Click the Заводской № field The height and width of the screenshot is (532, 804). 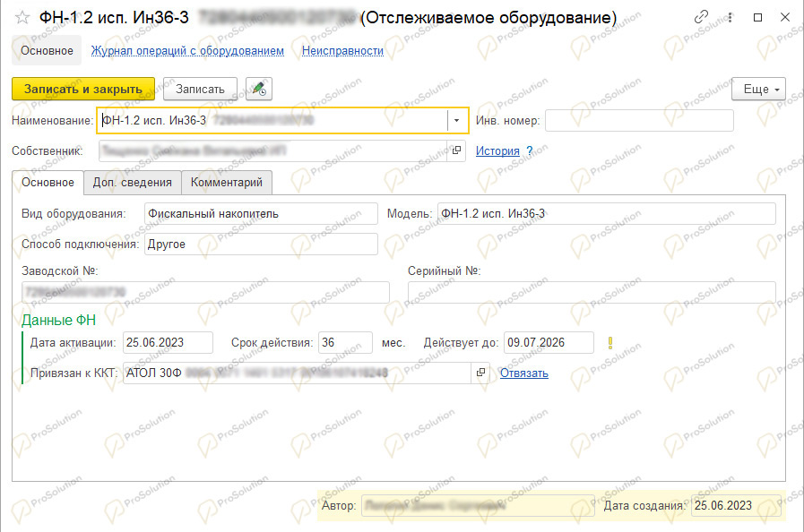205,292
